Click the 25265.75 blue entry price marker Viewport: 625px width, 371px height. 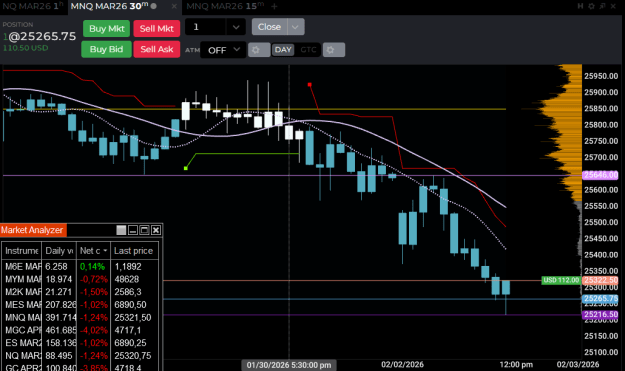click(601, 298)
